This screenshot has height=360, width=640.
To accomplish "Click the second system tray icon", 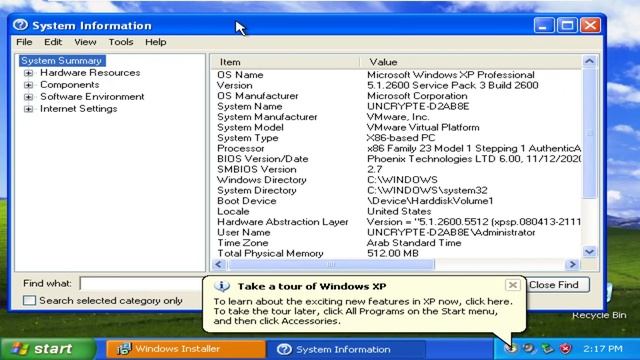I will point(529,349).
